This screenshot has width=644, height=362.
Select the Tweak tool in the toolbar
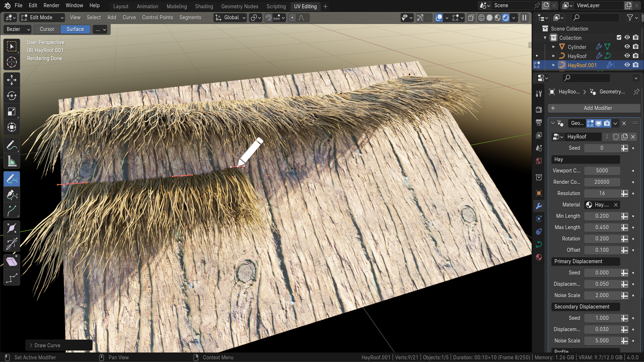pos(12,46)
